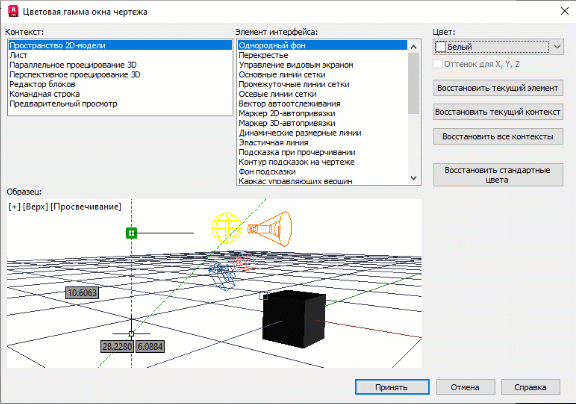The width and height of the screenshot is (576, 404).
Task: Select element 'Каркас управляющих вершин'
Action: click(322, 181)
